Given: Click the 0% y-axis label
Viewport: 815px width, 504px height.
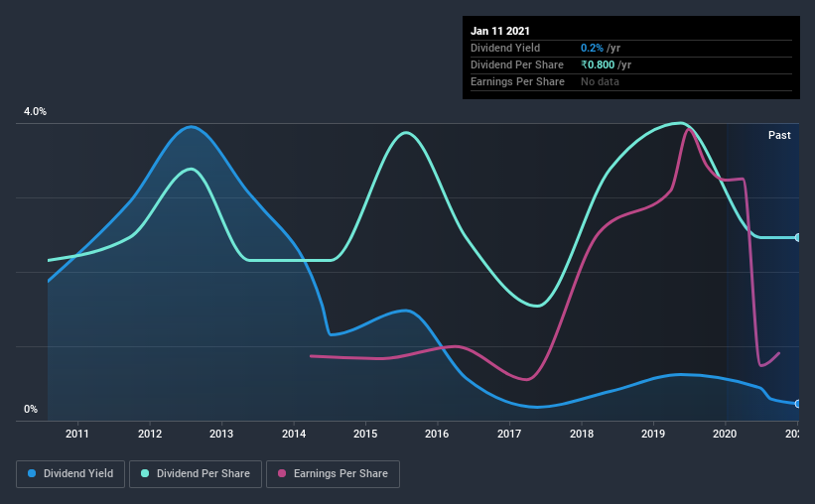Looking at the screenshot, I should click(31, 410).
